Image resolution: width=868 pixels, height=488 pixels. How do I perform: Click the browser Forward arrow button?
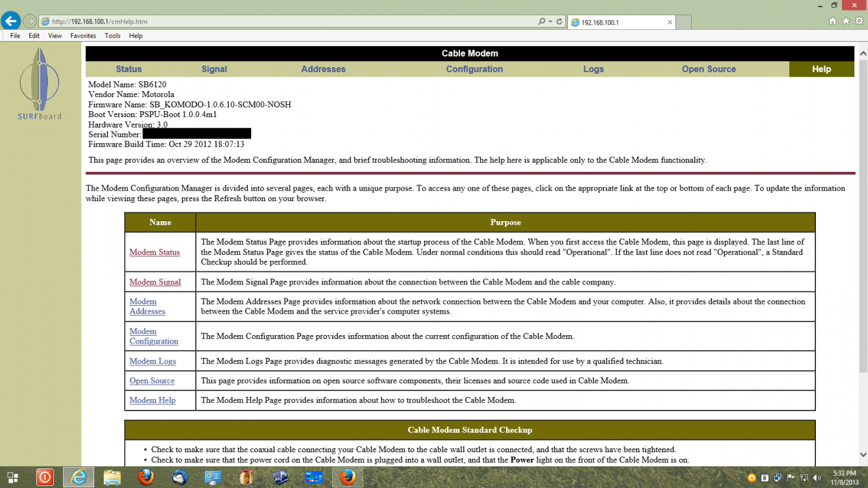coord(30,21)
